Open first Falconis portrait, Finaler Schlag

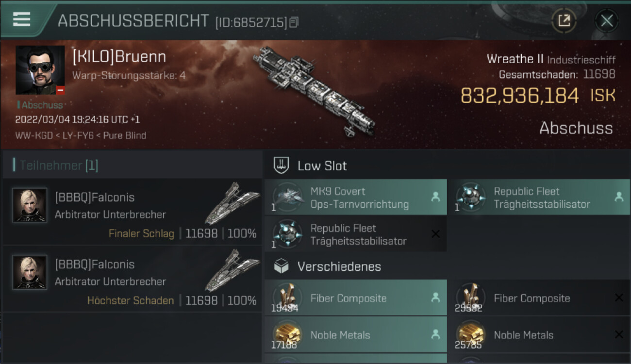pos(30,205)
